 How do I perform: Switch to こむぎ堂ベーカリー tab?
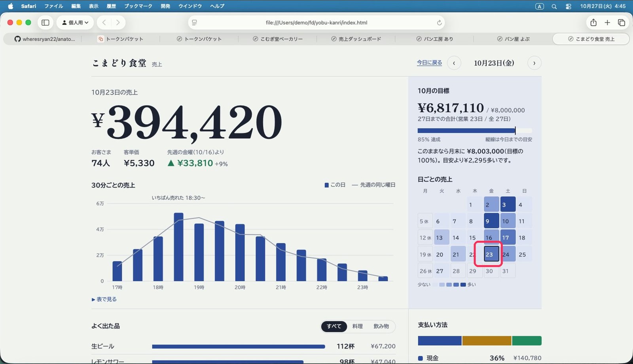point(278,39)
